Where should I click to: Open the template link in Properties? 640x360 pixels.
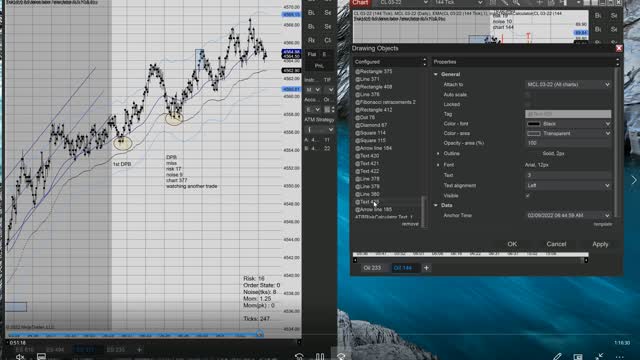click(602, 224)
